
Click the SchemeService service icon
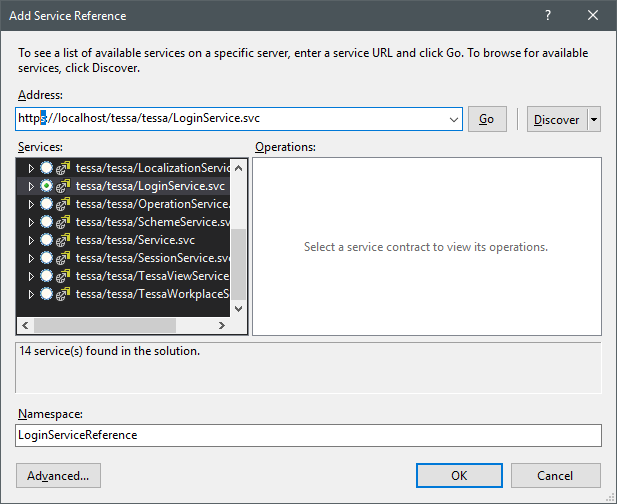point(62,222)
